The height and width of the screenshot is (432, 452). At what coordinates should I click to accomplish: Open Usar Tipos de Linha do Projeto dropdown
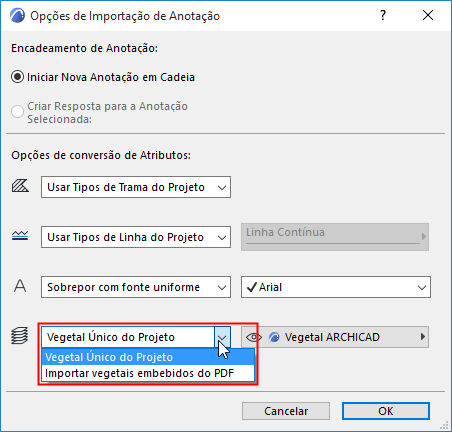136,237
